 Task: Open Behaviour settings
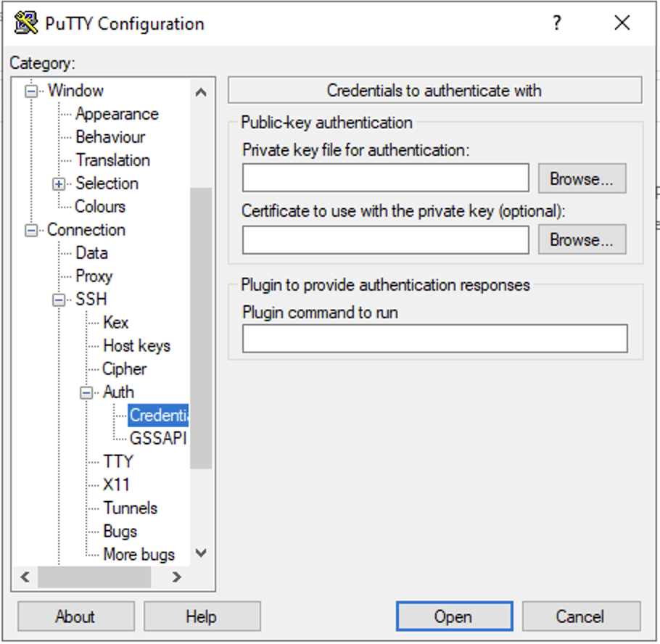pos(110,137)
